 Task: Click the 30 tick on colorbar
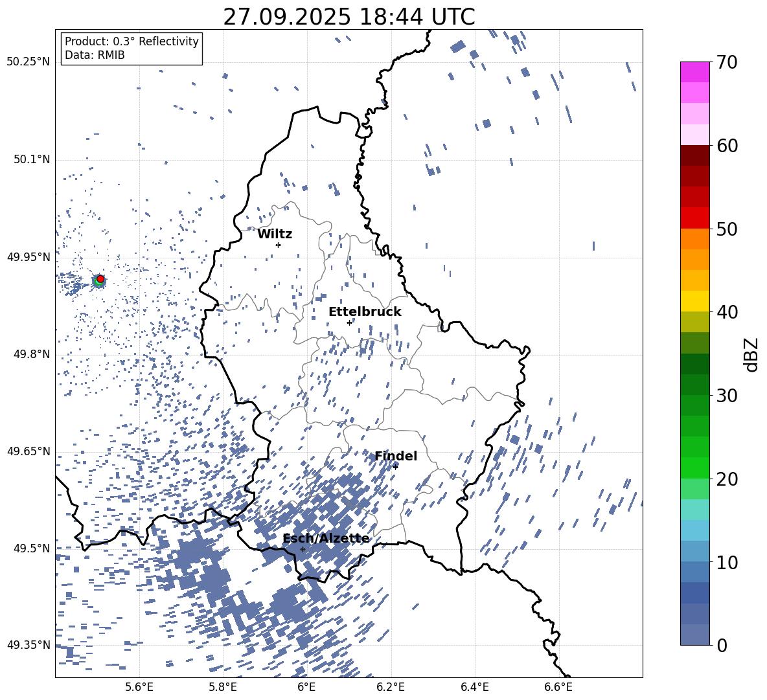click(x=727, y=396)
